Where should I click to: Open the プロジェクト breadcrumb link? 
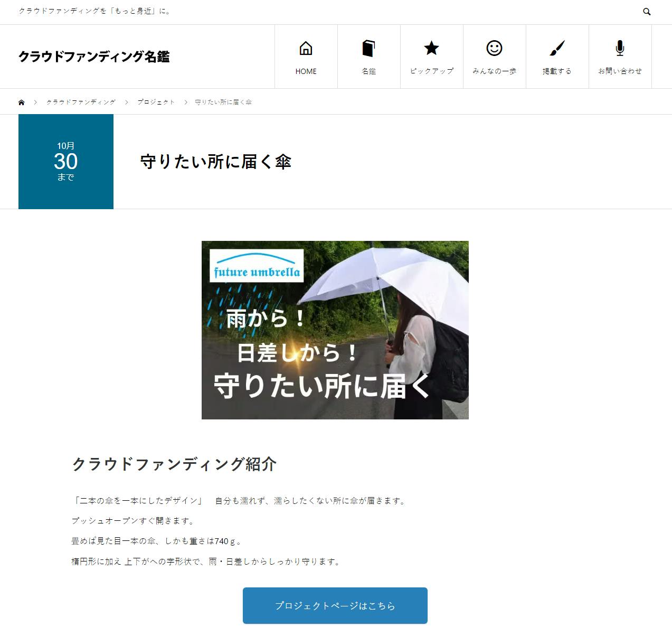pyautogui.click(x=156, y=102)
